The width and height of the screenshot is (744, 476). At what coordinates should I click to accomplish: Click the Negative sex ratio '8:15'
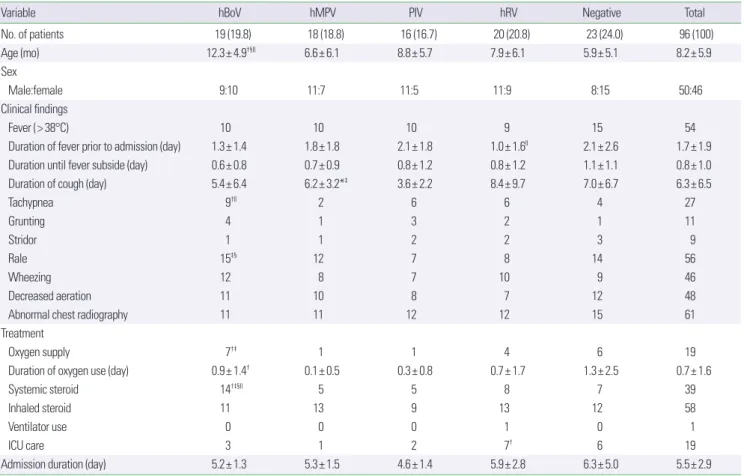point(600,90)
